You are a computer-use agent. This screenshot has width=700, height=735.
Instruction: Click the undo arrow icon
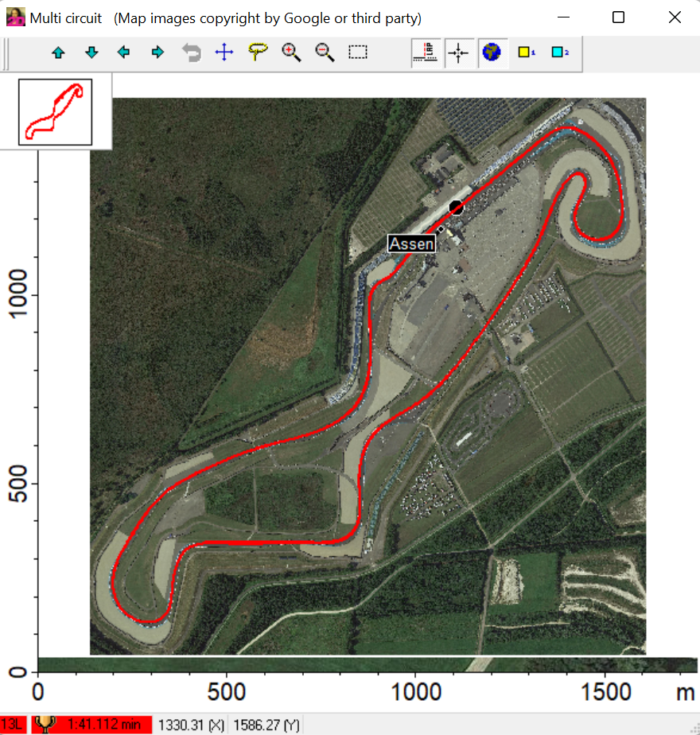[191, 52]
